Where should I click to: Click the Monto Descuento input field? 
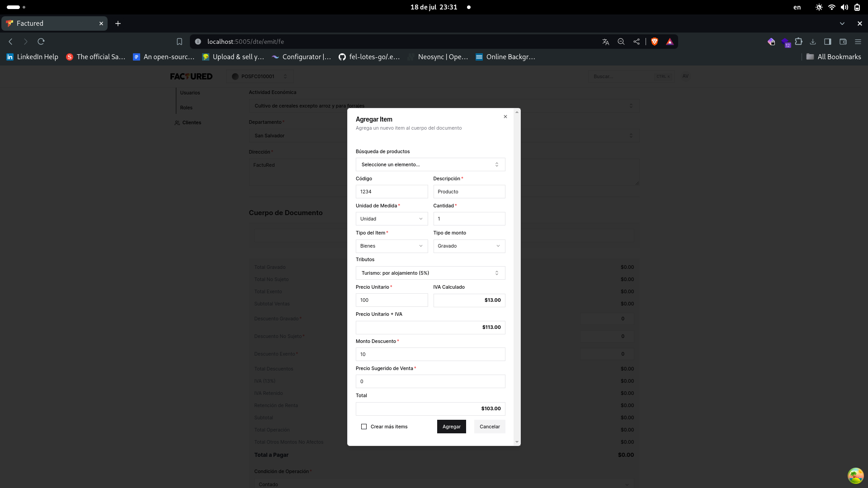pos(430,354)
